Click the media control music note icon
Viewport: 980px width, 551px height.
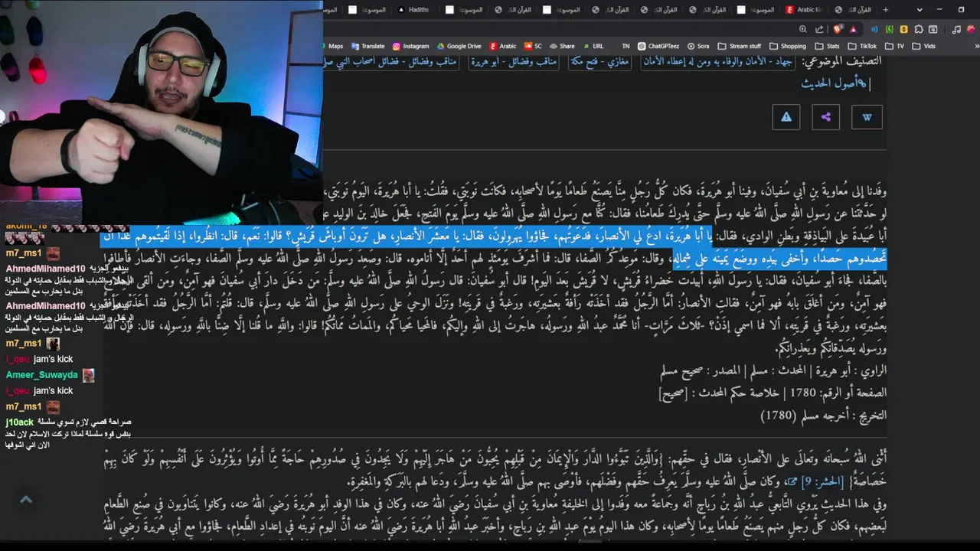pos(956,29)
